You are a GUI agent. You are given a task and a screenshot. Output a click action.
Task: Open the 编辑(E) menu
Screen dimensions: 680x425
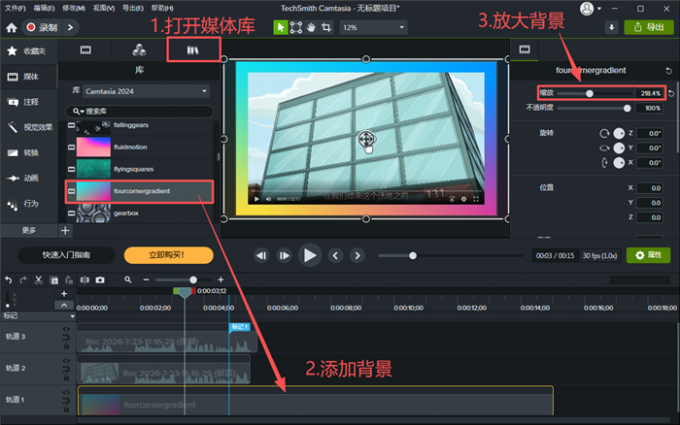(44, 8)
